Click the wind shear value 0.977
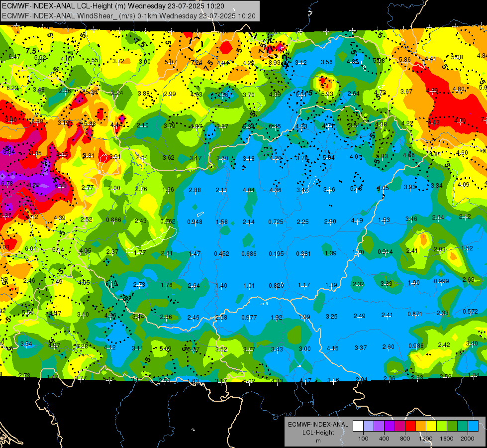This screenshot has height=448, width=487. (249, 318)
